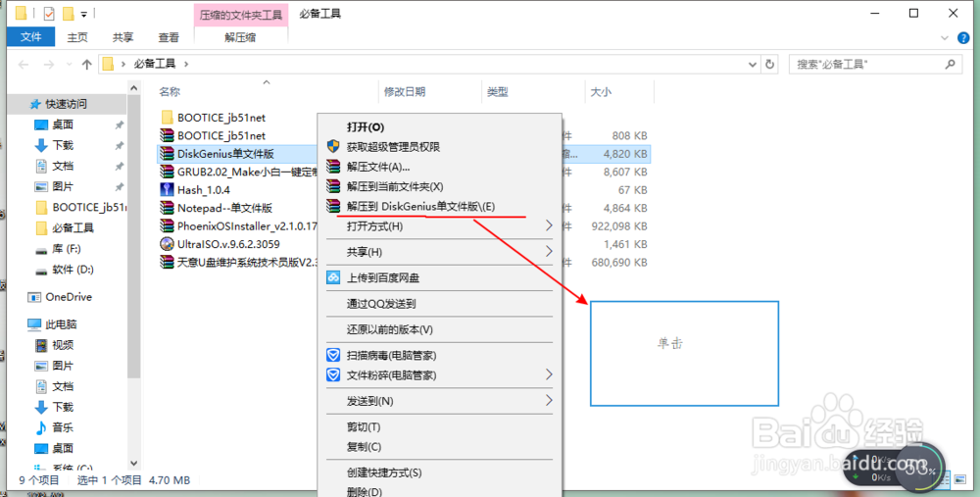This screenshot has height=497, width=980.
Task: Expand the ribbon with the chevron
Action: [945, 38]
